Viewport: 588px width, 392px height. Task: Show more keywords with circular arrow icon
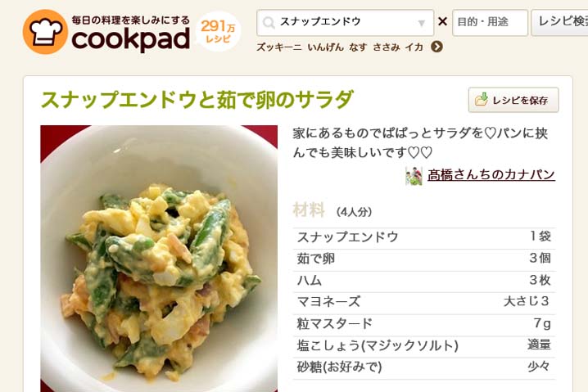[436, 47]
